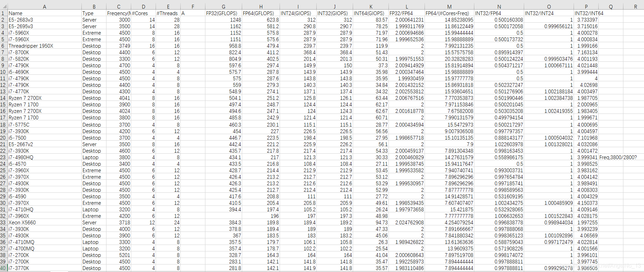Screen dimensions: 644x272
Task: Select the 'i5-4590' name cell
Action: click(x=45, y=197)
